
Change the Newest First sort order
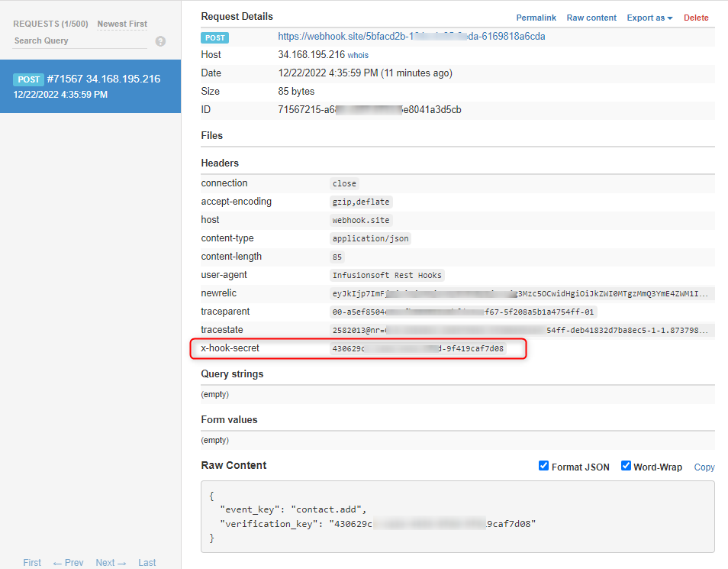(x=122, y=24)
